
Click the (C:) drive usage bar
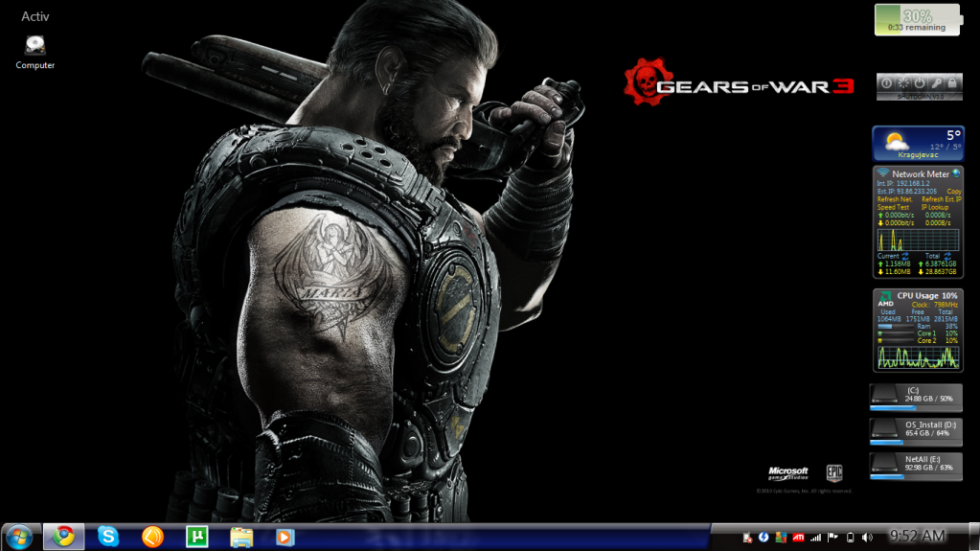coord(916,408)
